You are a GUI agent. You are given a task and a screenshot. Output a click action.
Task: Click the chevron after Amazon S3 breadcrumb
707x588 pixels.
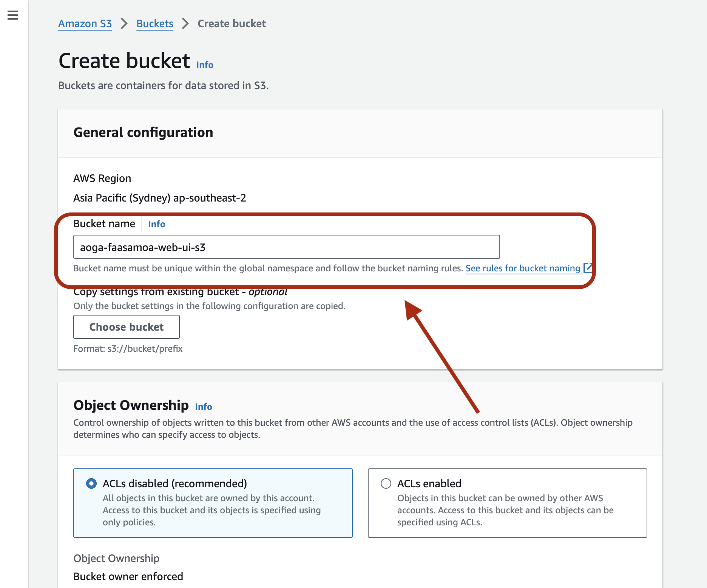tap(124, 23)
